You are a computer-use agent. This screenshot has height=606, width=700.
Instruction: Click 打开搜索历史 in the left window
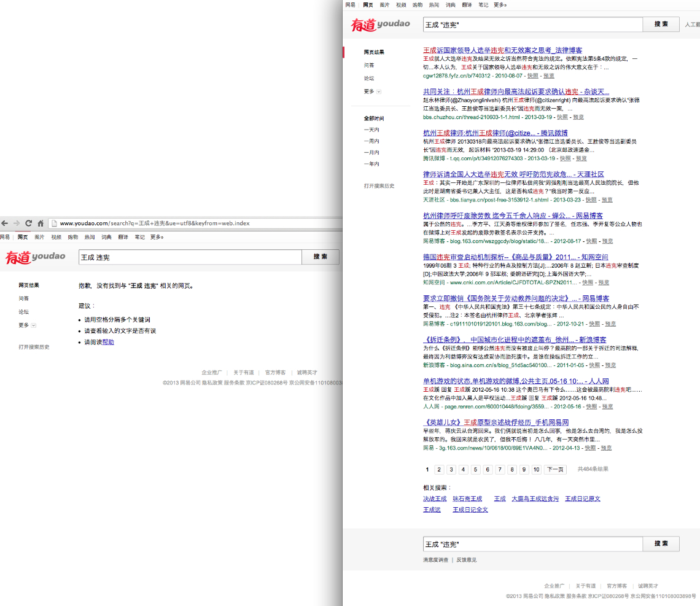(x=34, y=347)
